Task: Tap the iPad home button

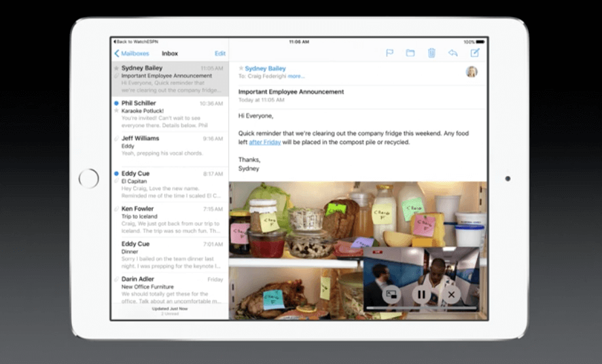Action: coord(89,179)
